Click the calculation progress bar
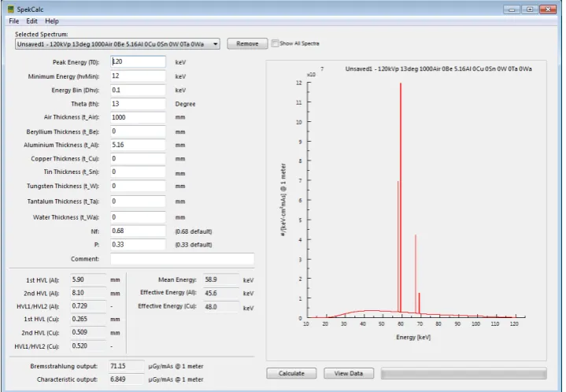 (x=464, y=374)
